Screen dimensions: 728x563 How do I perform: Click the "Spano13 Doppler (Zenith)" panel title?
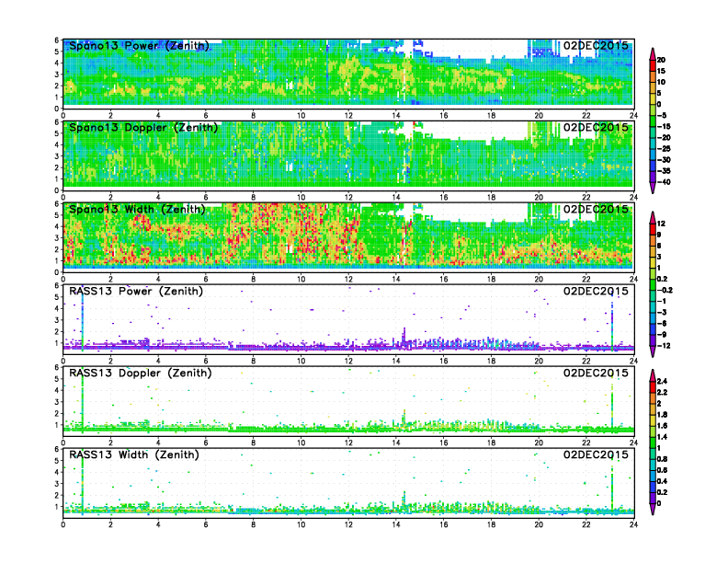[x=143, y=127]
